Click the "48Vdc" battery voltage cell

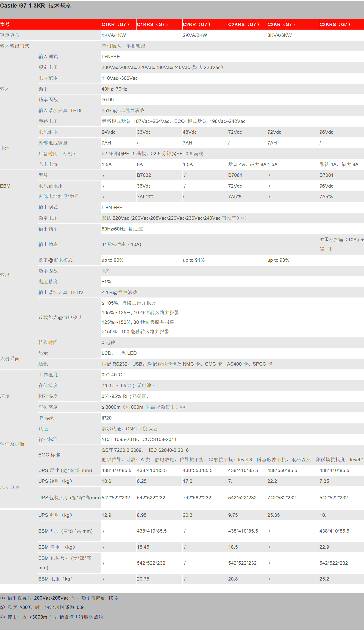(x=189, y=132)
